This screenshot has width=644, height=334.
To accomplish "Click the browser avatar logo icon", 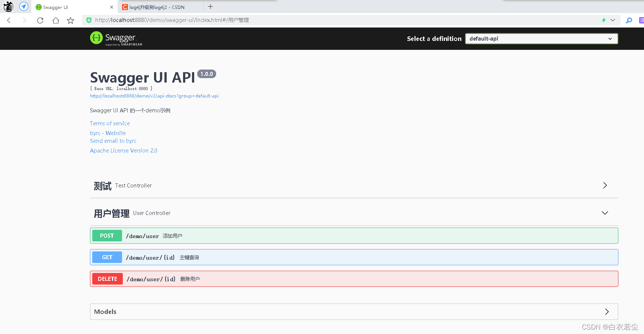I will point(8,6).
